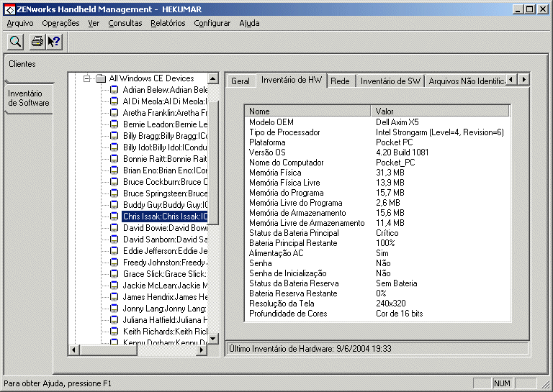Open the Ajuda menu
553x392 pixels.
(x=249, y=23)
